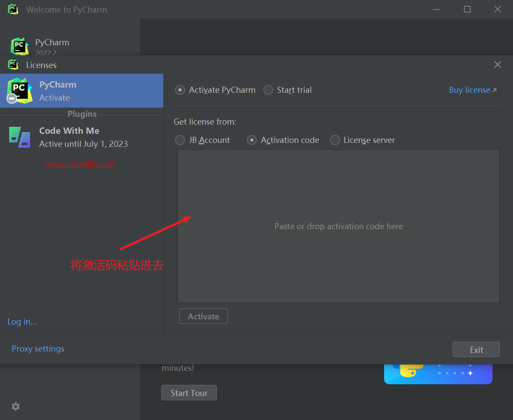The image size is (513, 420).
Task: Click the Log in... link
Action: (22, 322)
